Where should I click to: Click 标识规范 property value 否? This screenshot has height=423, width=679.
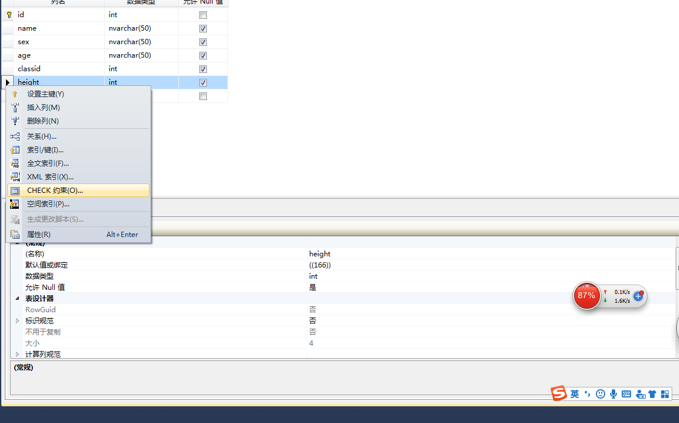(491, 321)
